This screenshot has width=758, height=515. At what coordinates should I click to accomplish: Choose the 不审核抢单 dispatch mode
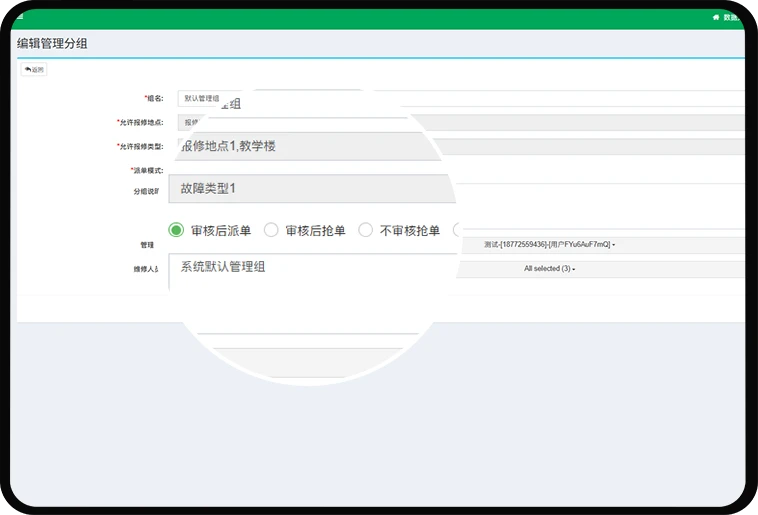365,230
